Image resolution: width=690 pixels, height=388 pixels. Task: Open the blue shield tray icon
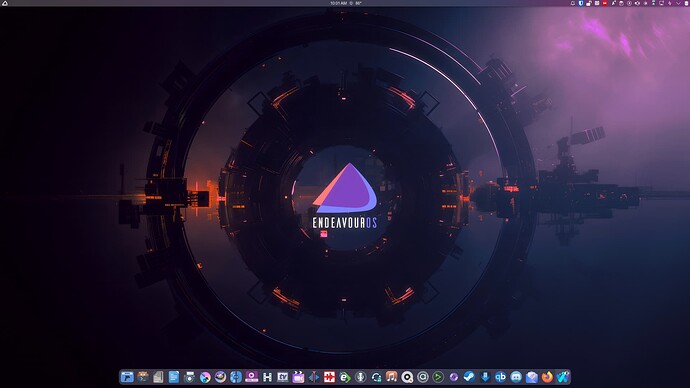coord(581,3)
